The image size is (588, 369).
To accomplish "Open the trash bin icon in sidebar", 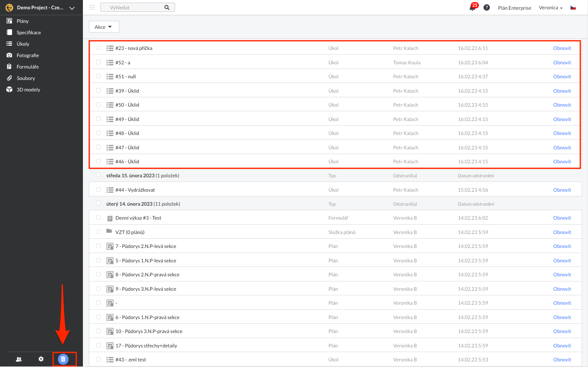I will point(63,359).
